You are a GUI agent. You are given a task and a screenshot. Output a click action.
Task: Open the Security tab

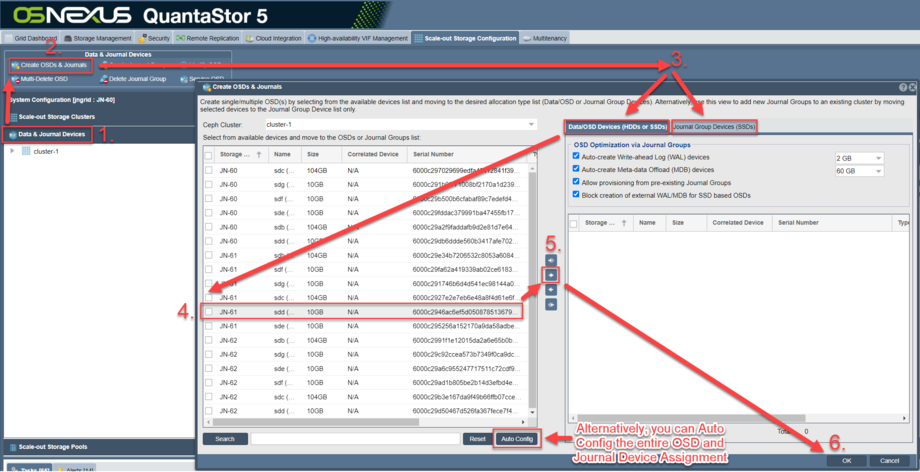pyautogui.click(x=154, y=38)
